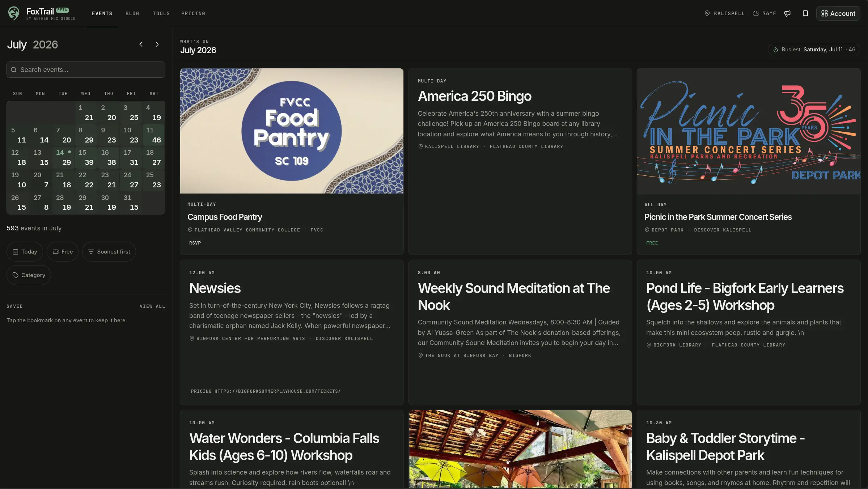Click the Busiest Saturday Jul 11 badge

coord(814,50)
